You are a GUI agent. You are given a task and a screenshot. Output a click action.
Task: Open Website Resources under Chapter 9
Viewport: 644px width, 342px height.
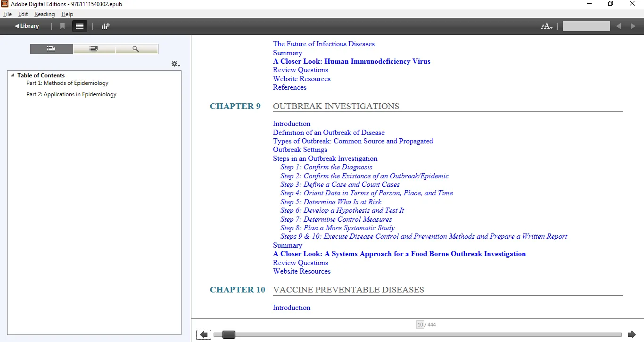pyautogui.click(x=302, y=271)
